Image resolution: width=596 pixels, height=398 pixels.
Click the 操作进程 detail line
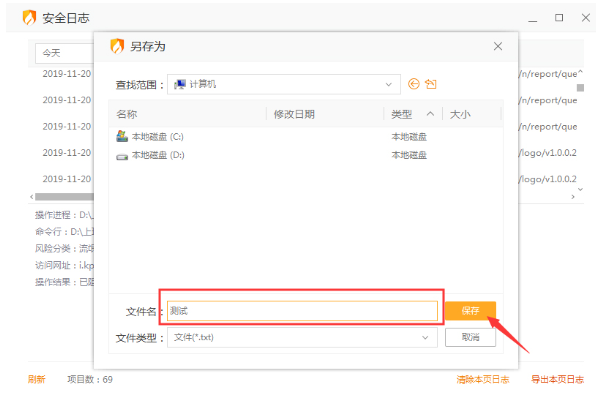coord(64,215)
